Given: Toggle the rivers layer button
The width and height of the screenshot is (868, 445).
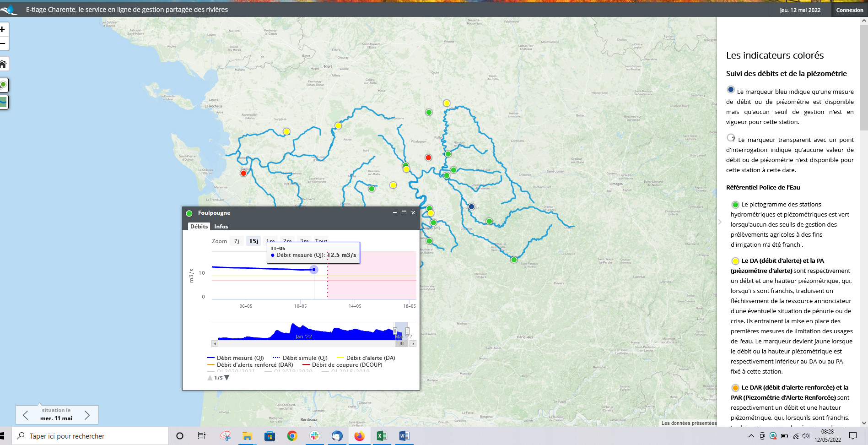Looking at the screenshot, I should click(3, 102).
